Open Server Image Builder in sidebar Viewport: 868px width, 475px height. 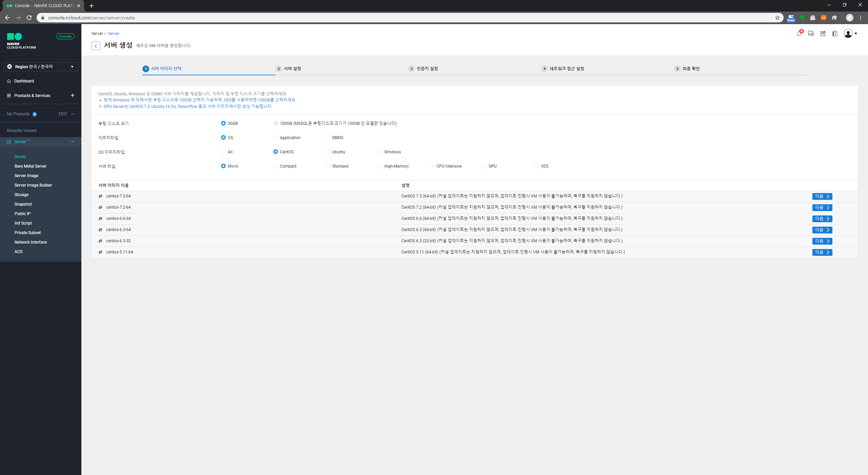click(x=33, y=185)
